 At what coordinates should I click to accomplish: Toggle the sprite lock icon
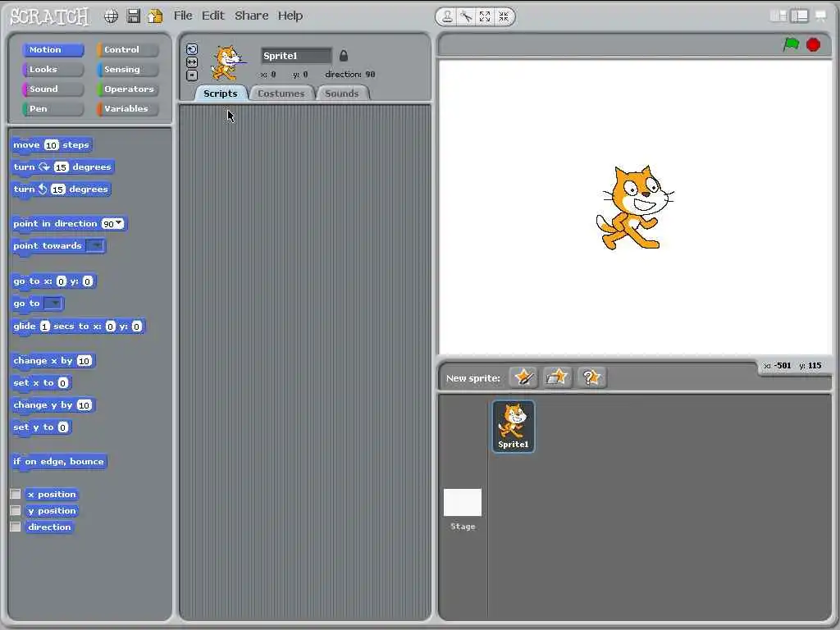click(x=344, y=55)
